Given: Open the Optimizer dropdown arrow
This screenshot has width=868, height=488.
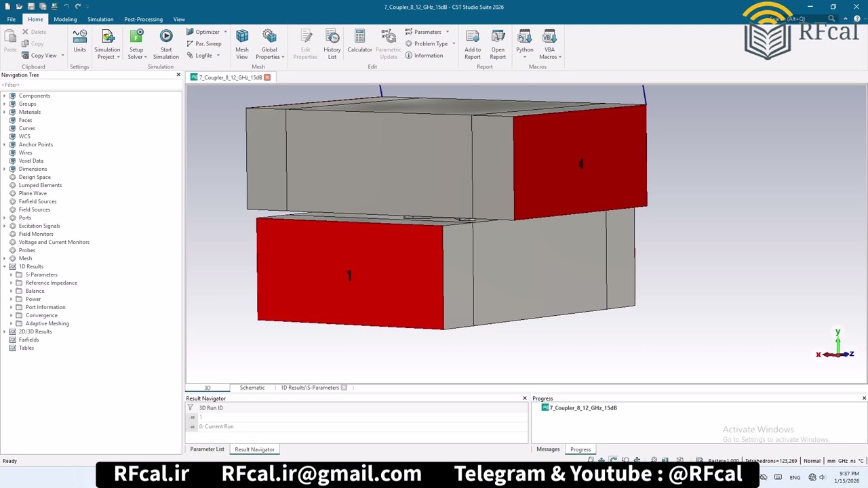Looking at the screenshot, I should (225, 32).
